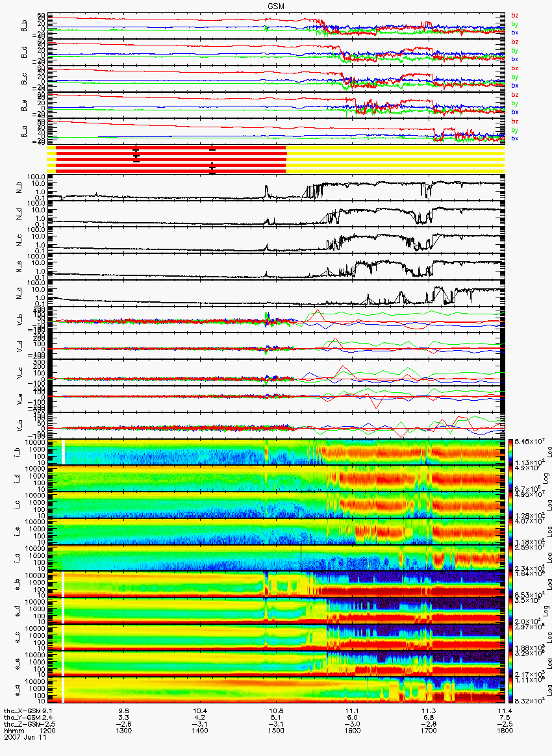Click the color bar topped 2.59×10^7
Image resolution: width=552 pixels, height=756 pixels.
[x=510, y=559]
